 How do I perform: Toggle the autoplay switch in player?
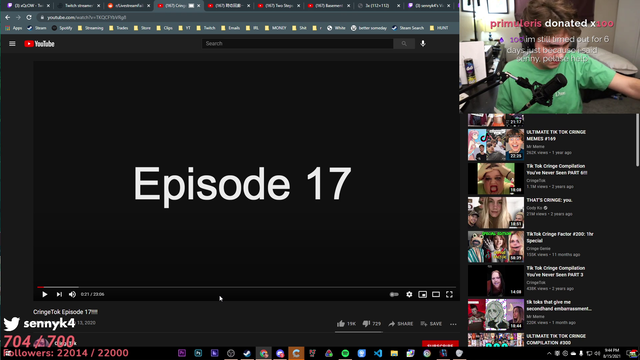click(x=394, y=294)
